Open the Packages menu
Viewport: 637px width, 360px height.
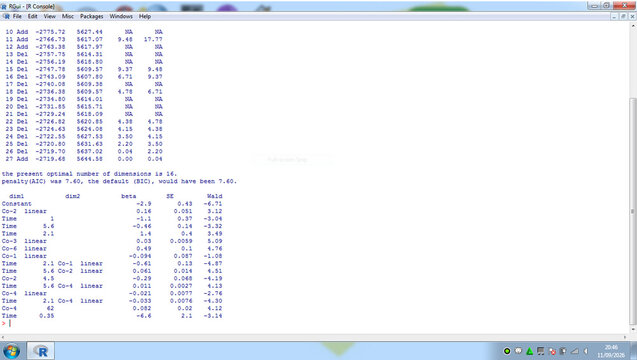coord(91,16)
